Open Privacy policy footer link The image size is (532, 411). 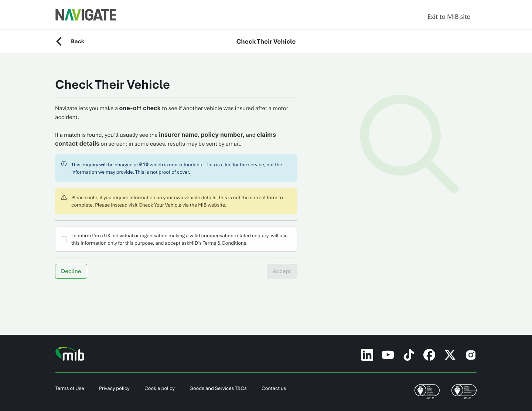[x=114, y=388]
